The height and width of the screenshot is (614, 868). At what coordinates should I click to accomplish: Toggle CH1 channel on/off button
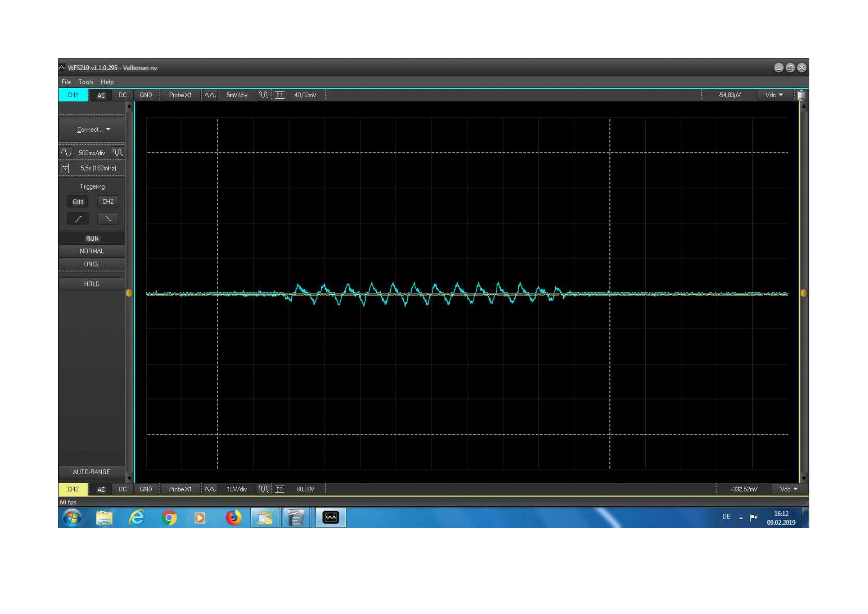[73, 95]
